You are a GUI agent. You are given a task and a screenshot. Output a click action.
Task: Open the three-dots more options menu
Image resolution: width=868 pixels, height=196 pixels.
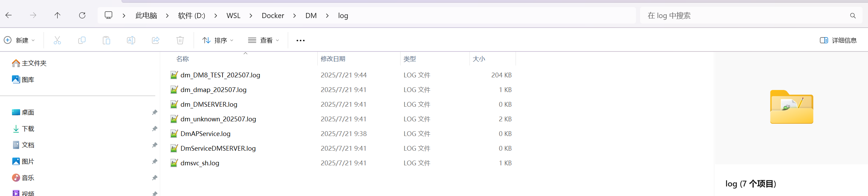(301, 41)
